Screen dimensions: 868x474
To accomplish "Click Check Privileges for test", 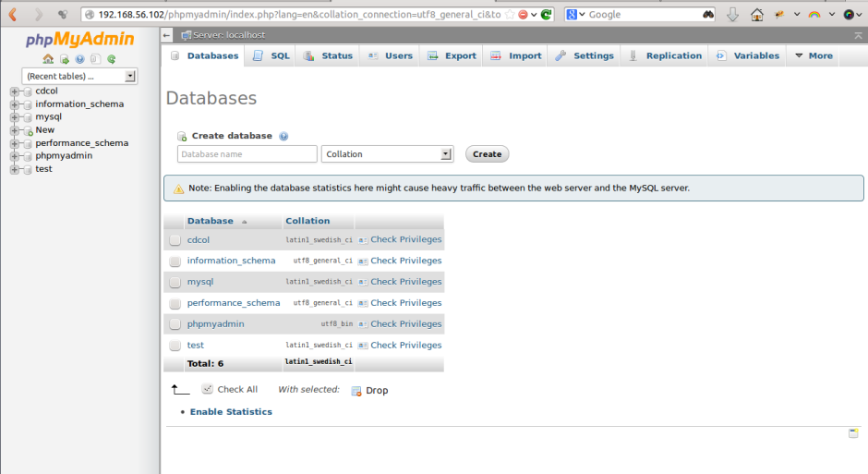I will (405, 346).
